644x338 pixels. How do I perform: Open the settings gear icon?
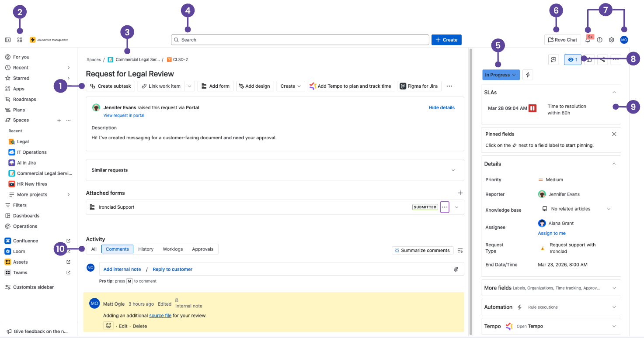(x=611, y=39)
